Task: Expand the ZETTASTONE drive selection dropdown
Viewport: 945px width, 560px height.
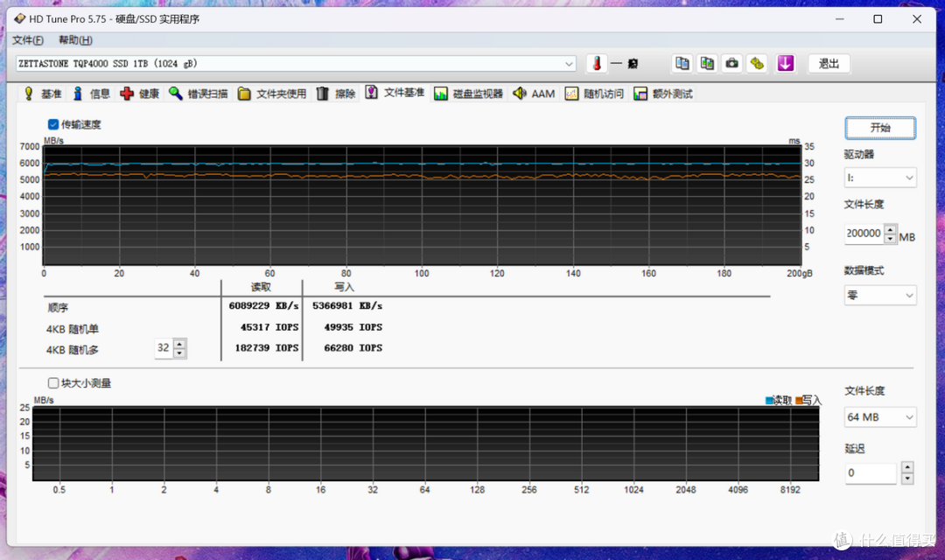Action: click(296, 63)
